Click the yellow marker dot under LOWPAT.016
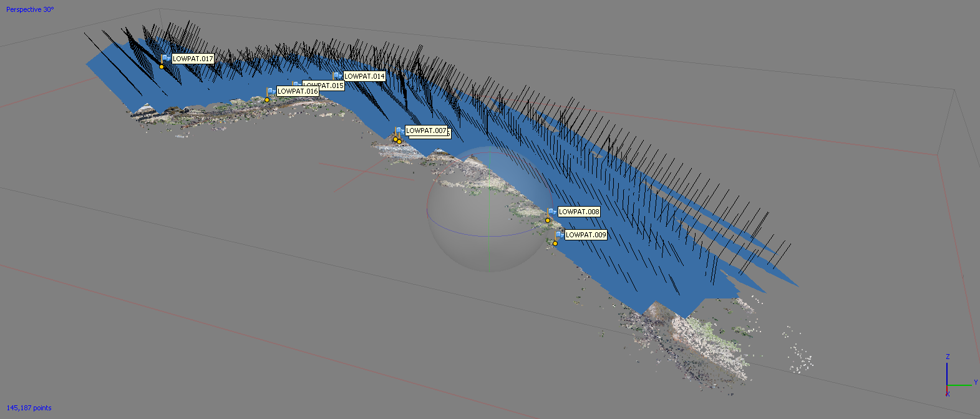The height and width of the screenshot is (419, 980). tap(267, 100)
